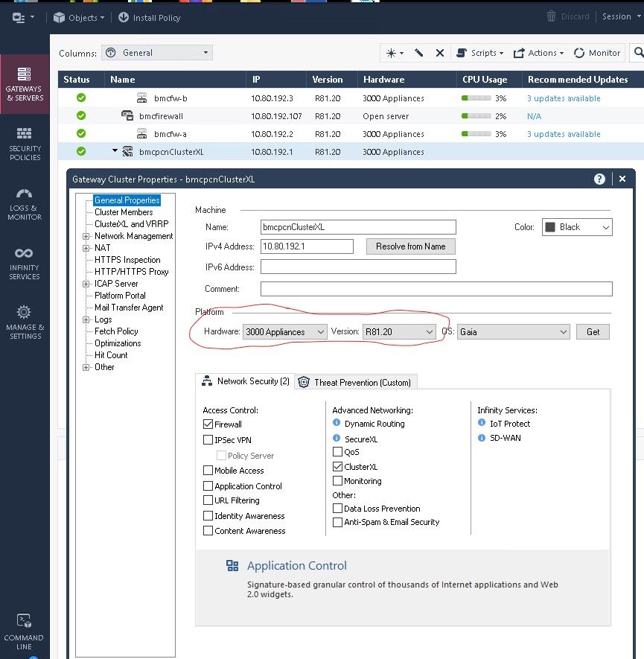The width and height of the screenshot is (644, 659).
Task: Expand the ICAP Server tree node
Action: [86, 284]
